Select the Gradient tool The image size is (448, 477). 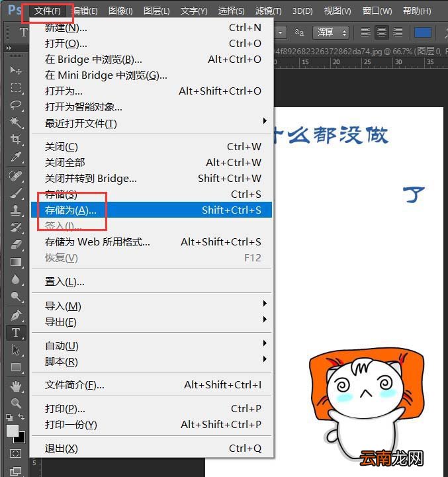[x=15, y=262]
